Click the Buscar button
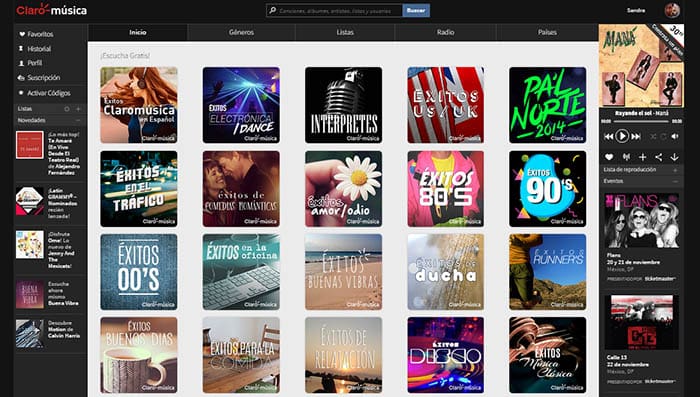Viewport: 700px width, 397px height. pos(416,10)
